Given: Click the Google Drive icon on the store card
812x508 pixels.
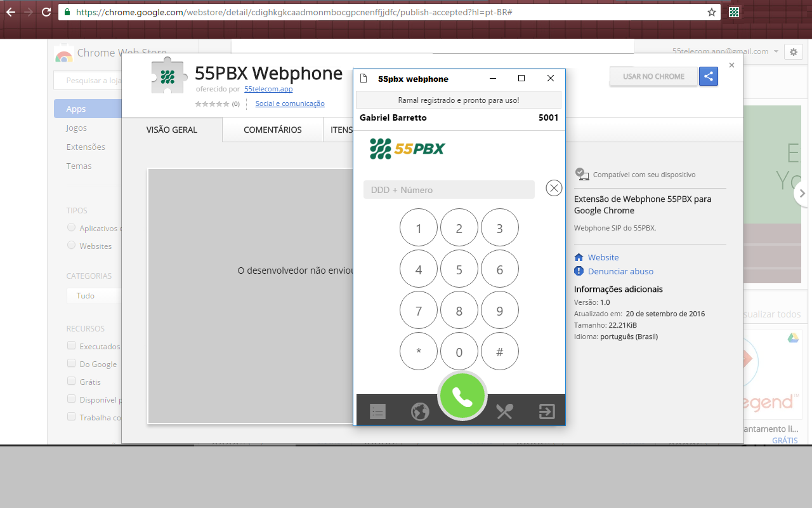Looking at the screenshot, I should [793, 338].
